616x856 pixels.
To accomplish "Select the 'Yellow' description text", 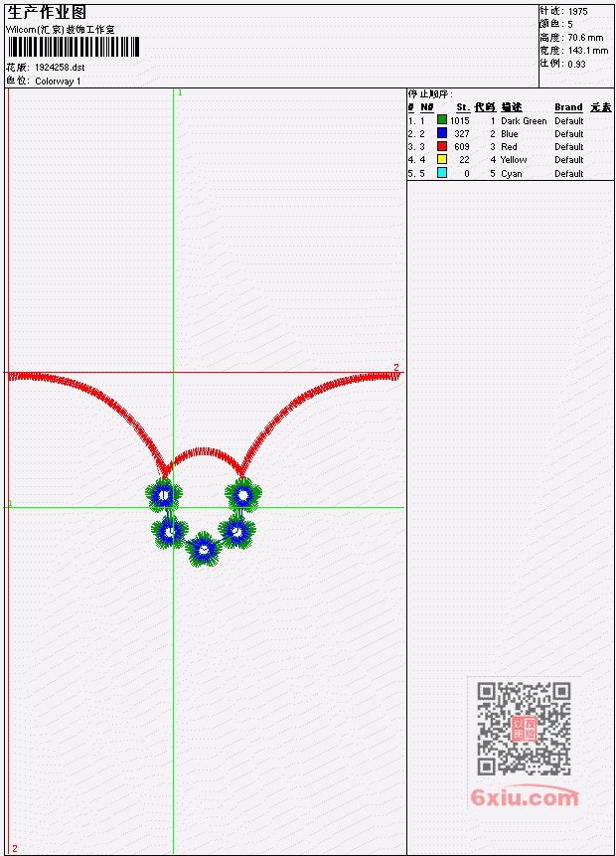I will (x=514, y=160).
